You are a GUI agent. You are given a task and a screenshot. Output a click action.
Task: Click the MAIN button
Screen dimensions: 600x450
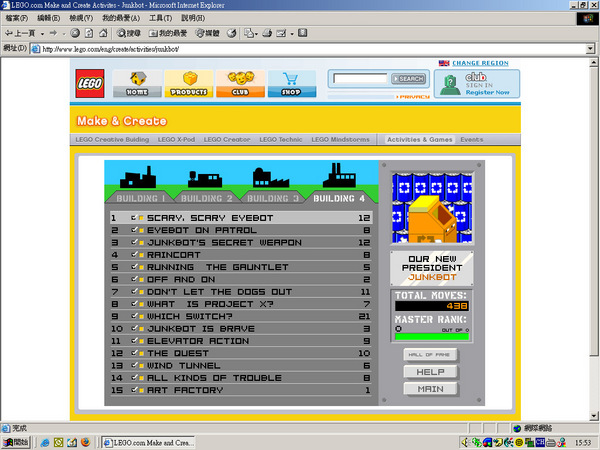(x=430, y=389)
